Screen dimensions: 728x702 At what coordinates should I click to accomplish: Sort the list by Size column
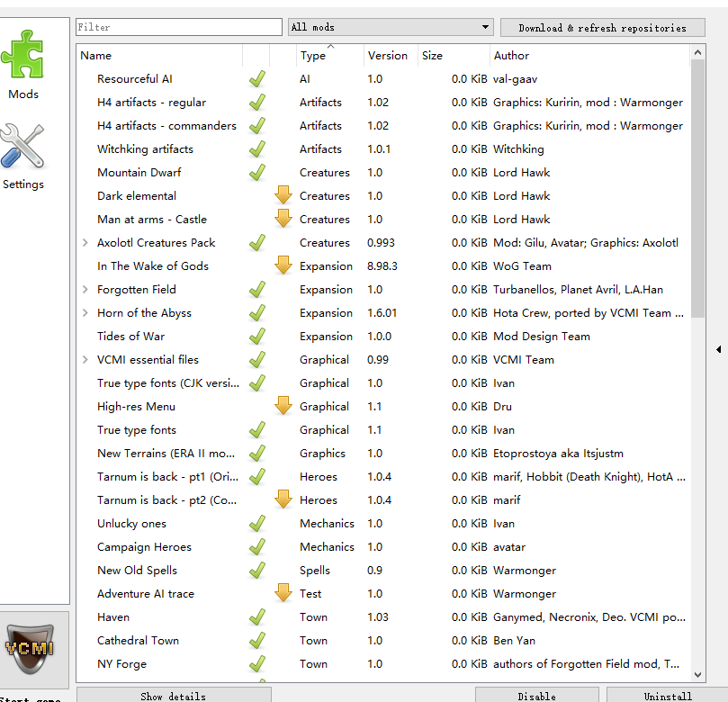[454, 56]
